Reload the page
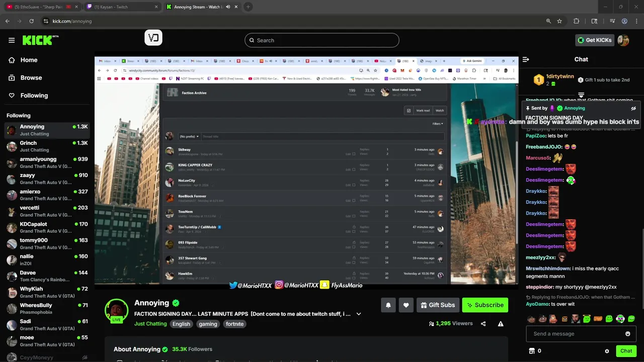644x362 pixels. click(31, 21)
